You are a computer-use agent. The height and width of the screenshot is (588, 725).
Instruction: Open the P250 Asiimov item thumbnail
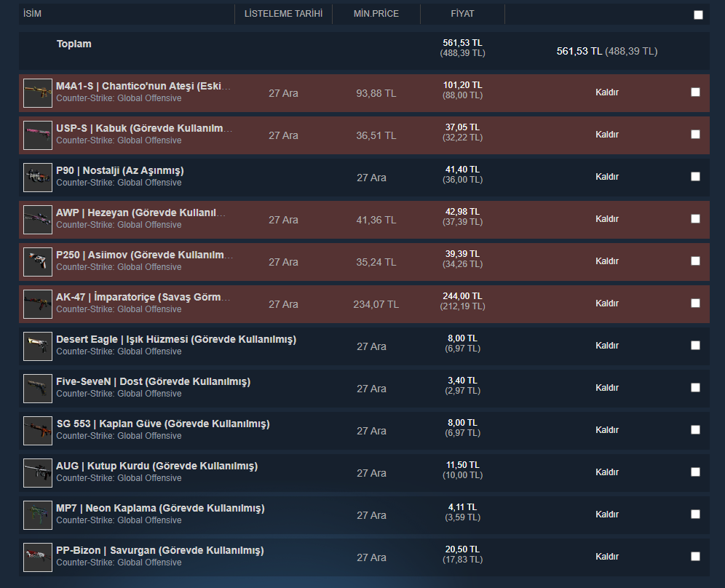coord(38,262)
